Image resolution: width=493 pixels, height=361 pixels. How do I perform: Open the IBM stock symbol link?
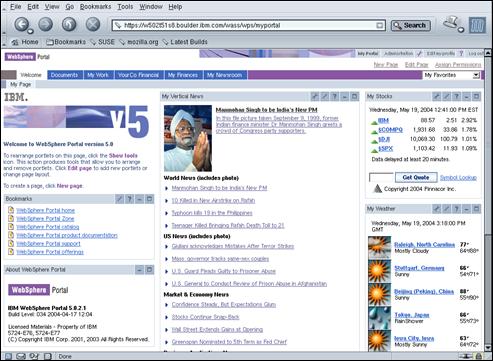(x=383, y=120)
